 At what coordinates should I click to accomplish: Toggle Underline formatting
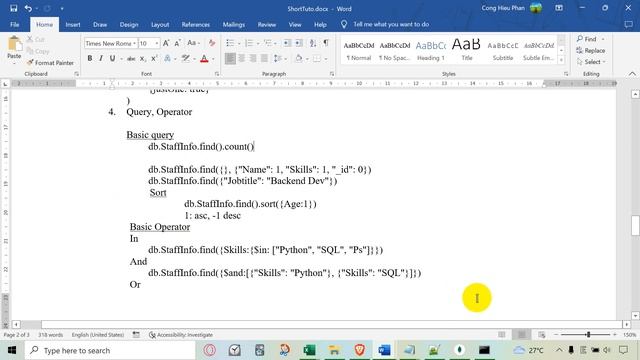coord(112,59)
